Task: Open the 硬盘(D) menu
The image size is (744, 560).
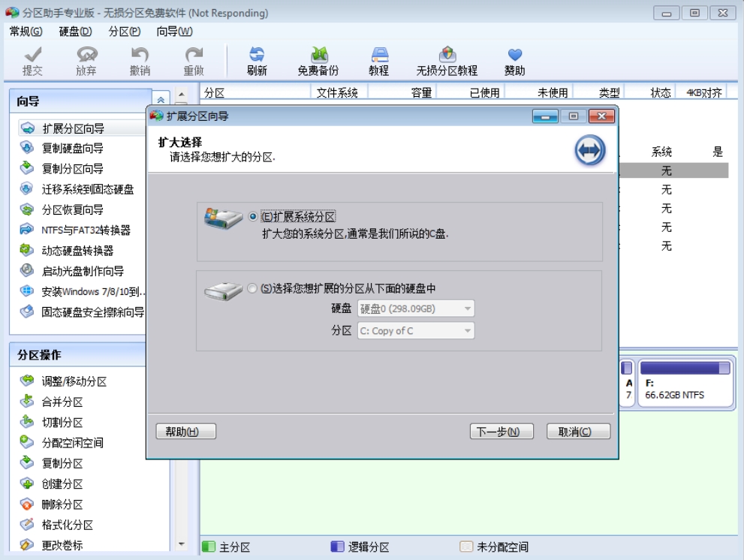Action: 75,32
